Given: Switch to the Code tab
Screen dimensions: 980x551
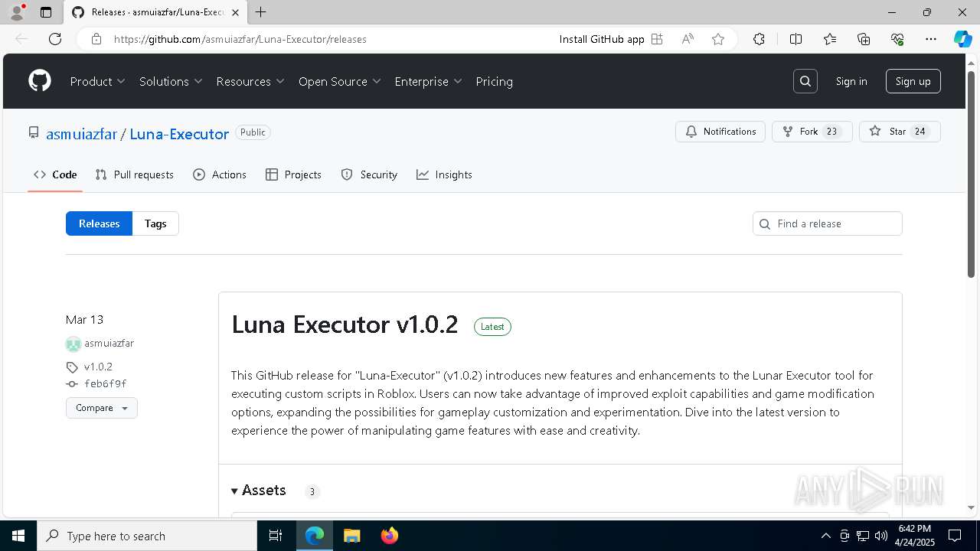Looking at the screenshot, I should (55, 174).
